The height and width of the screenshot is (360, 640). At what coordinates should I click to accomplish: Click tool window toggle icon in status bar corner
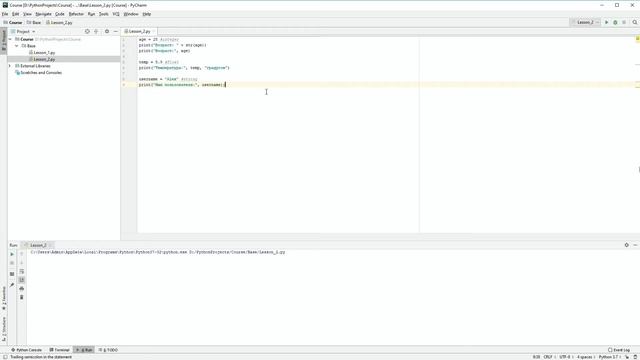4,357
